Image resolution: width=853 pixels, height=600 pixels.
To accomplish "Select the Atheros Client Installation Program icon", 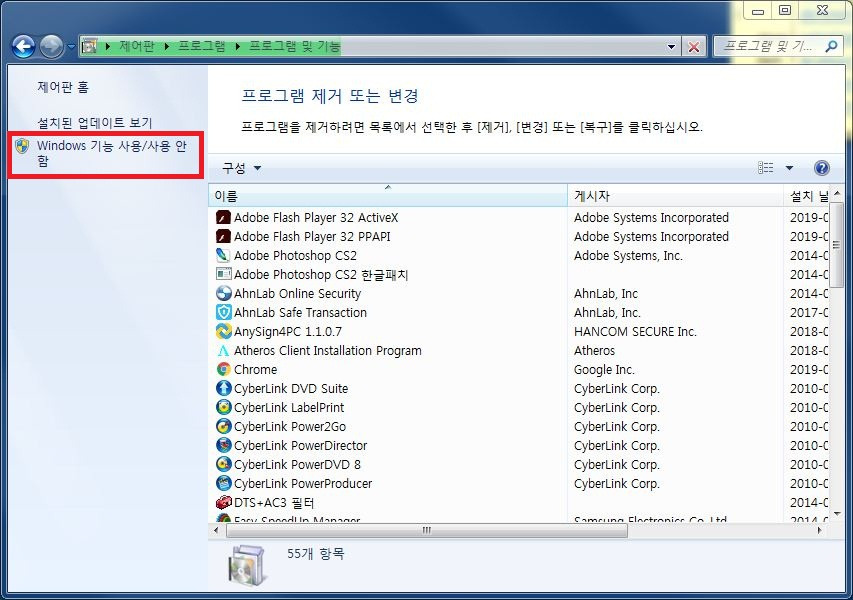I will (226, 350).
